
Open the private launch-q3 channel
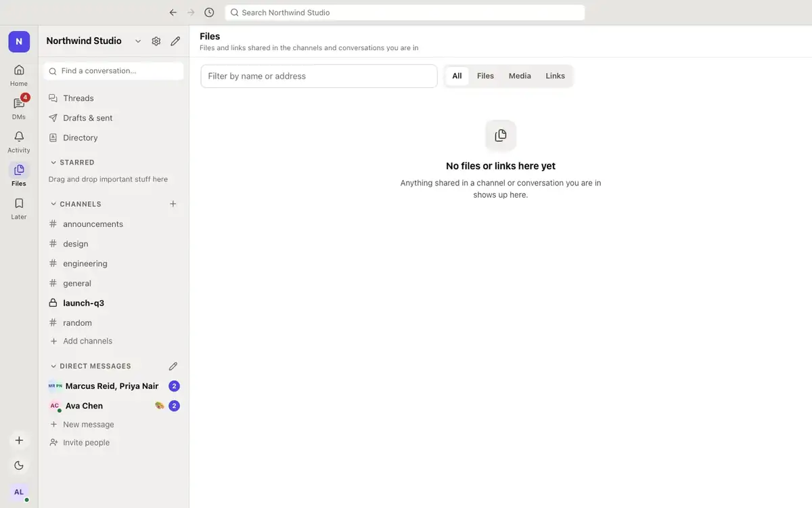[x=114, y=303]
